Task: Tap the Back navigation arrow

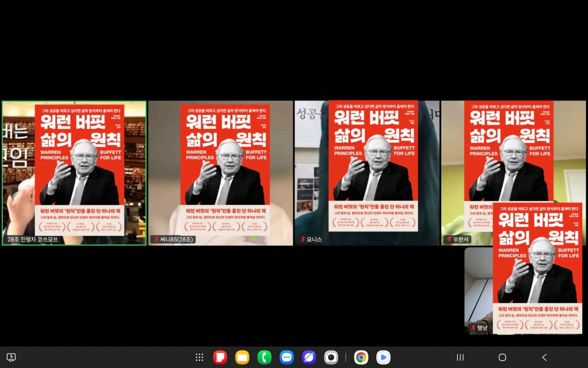Action: 544,358
